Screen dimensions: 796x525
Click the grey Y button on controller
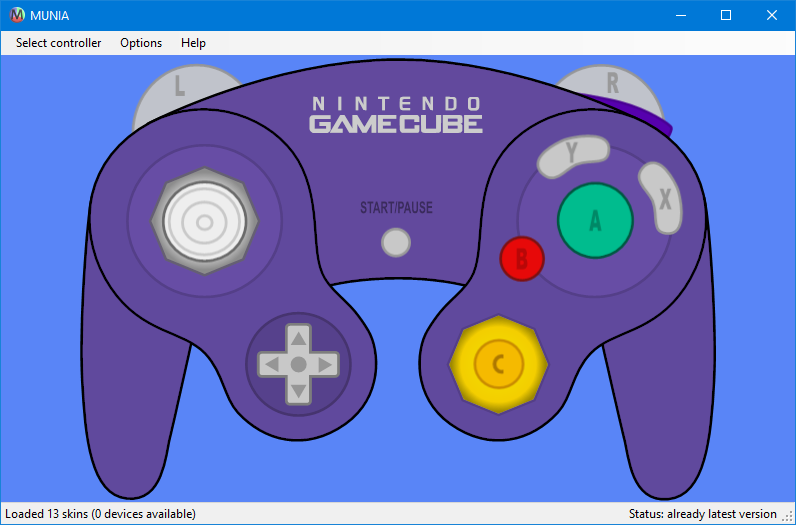[573, 156]
